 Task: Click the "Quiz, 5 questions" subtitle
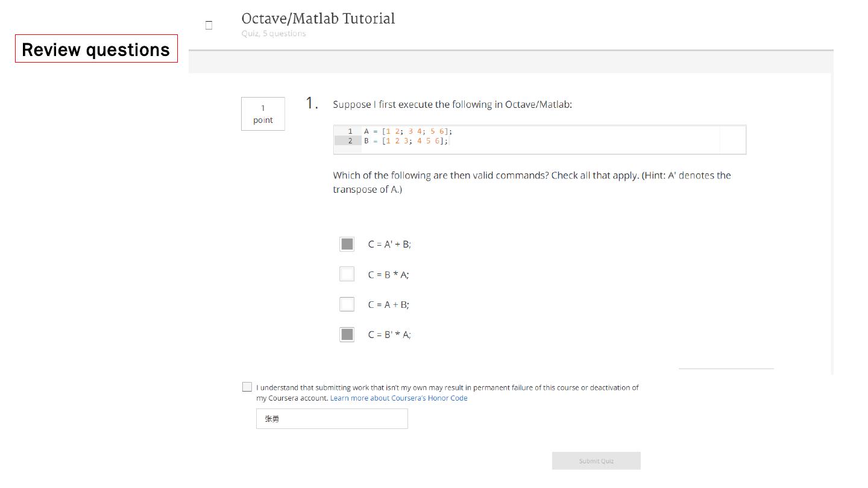(x=274, y=34)
